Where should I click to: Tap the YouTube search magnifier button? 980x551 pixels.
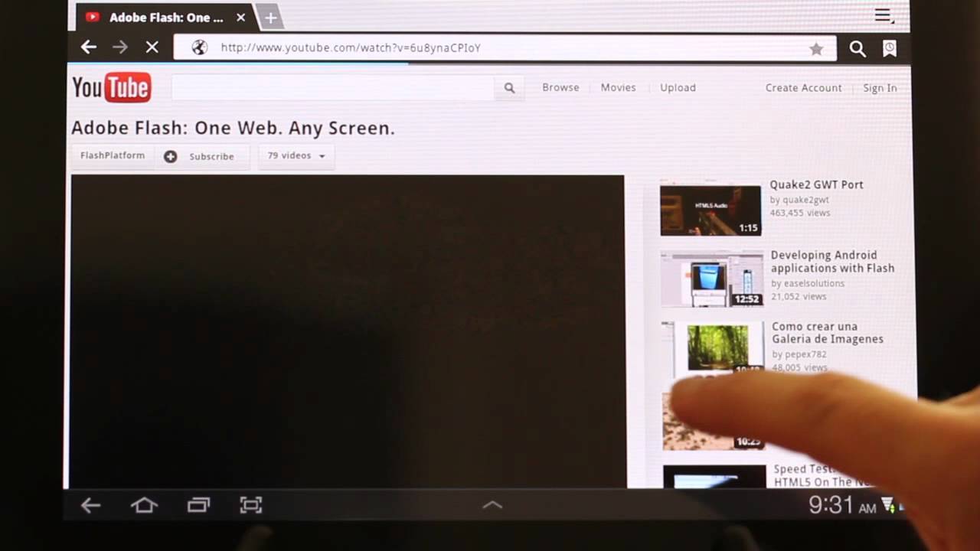(510, 88)
